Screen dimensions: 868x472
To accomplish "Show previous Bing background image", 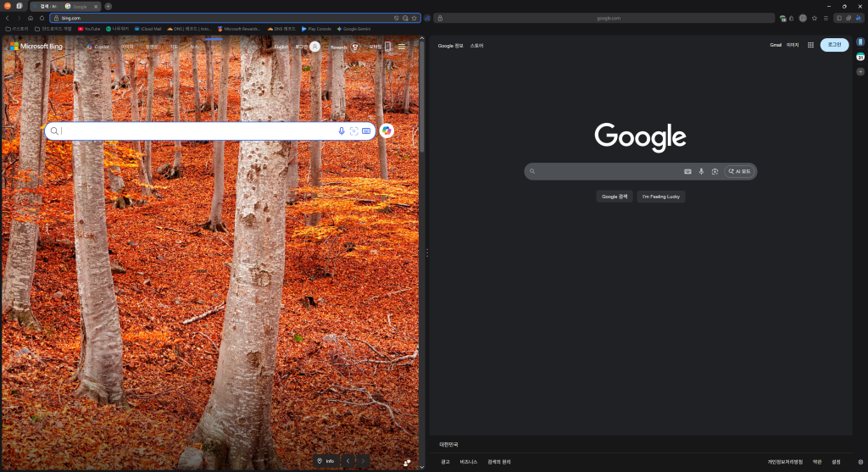I will pyautogui.click(x=348, y=461).
